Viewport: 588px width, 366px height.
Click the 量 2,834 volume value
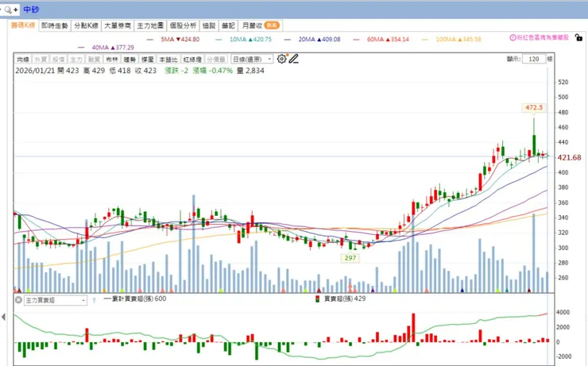point(250,71)
